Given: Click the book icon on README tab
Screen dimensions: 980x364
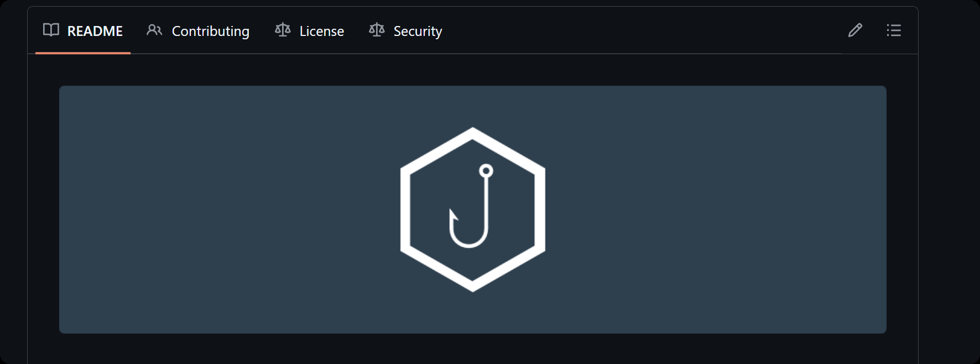Looking at the screenshot, I should (x=51, y=30).
